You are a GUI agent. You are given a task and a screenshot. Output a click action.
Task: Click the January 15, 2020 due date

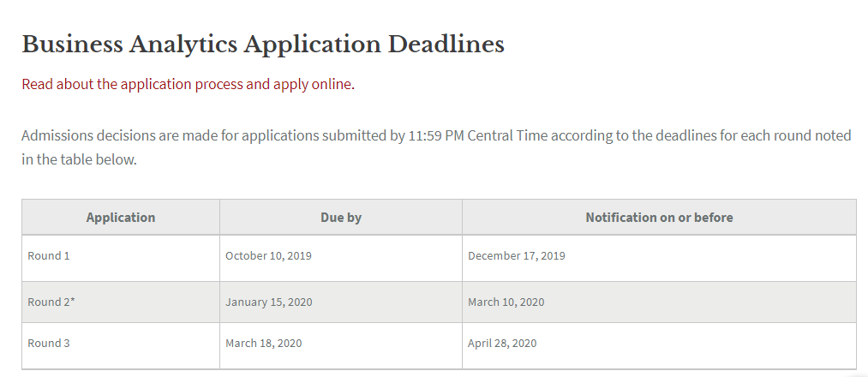(268, 302)
